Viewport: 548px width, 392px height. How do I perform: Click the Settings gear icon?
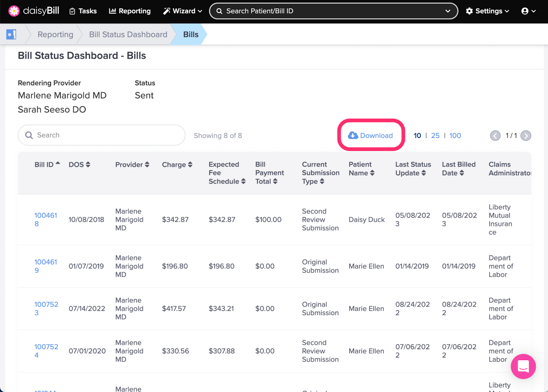(469, 11)
